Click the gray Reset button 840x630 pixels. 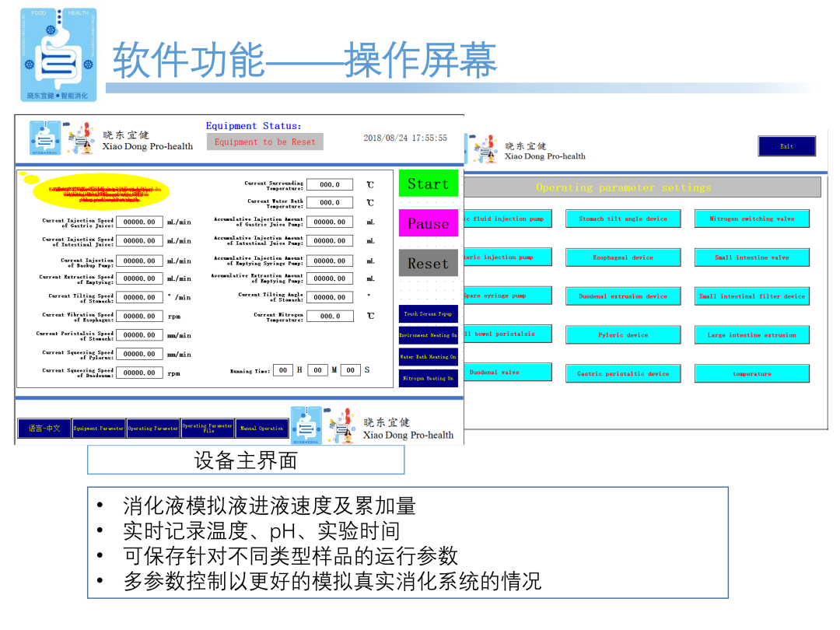click(428, 263)
